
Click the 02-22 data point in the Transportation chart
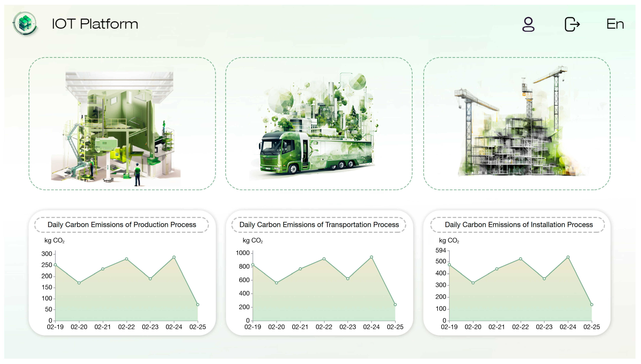[x=324, y=259]
